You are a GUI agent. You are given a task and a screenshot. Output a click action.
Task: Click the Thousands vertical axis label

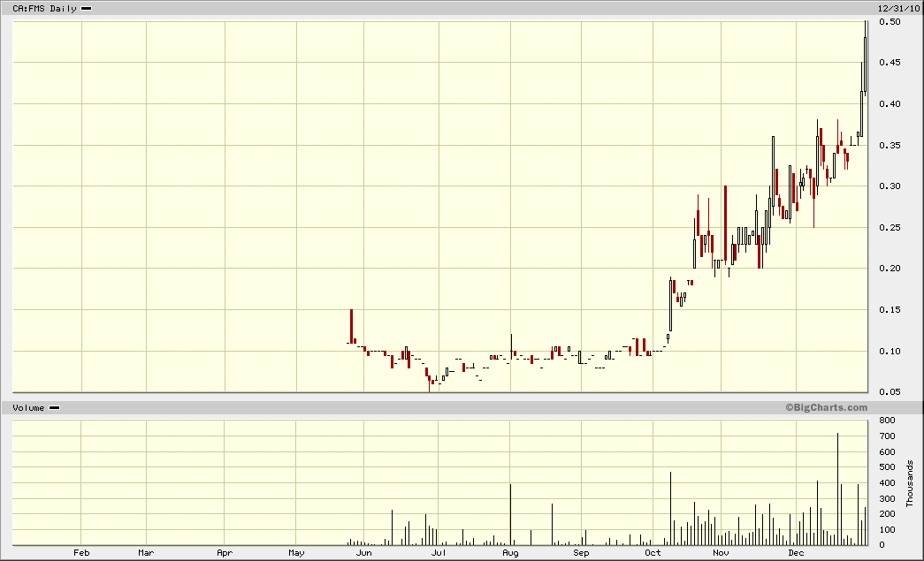[x=909, y=483]
